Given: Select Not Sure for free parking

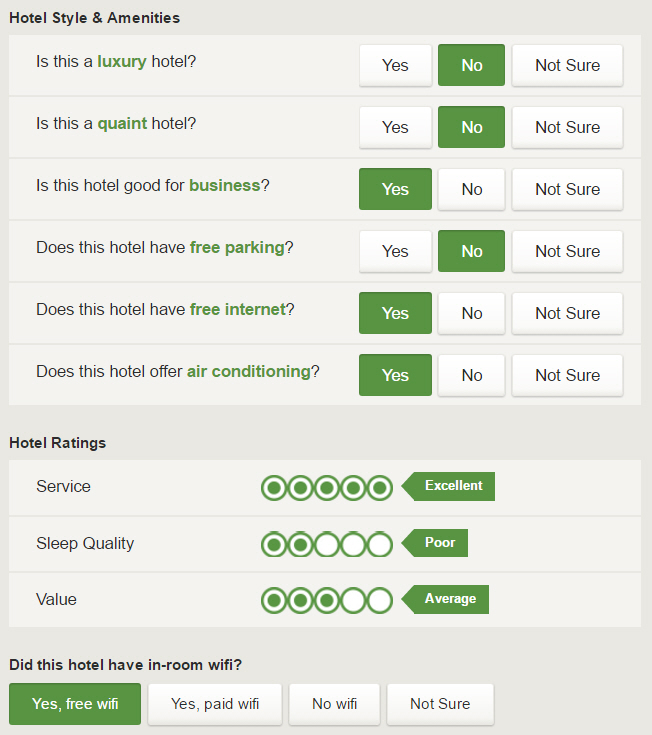Looking at the screenshot, I should pyautogui.click(x=567, y=251).
